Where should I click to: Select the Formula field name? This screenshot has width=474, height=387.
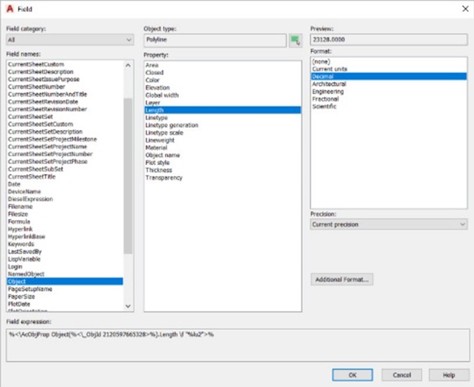[65, 221]
